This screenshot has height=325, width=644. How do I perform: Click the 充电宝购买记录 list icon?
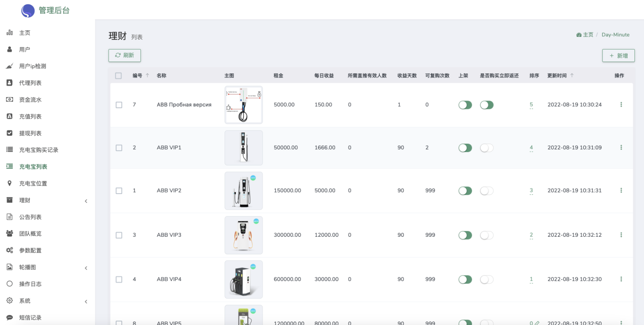10,150
